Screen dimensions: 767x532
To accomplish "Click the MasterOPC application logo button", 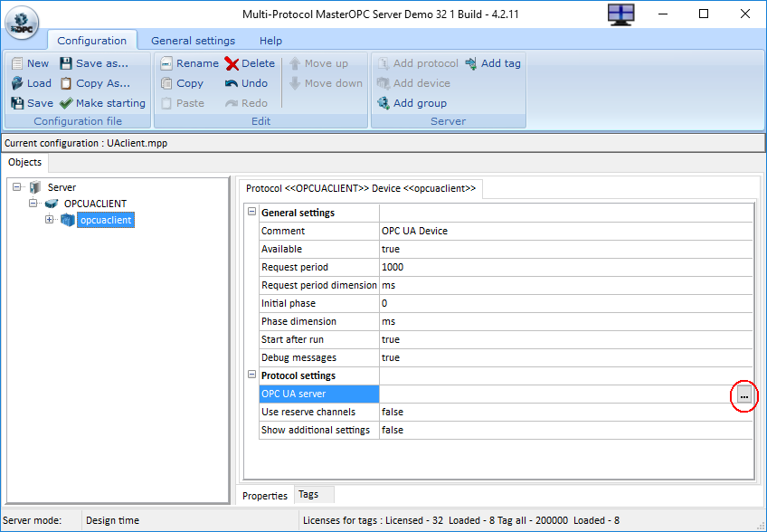I will [22, 23].
